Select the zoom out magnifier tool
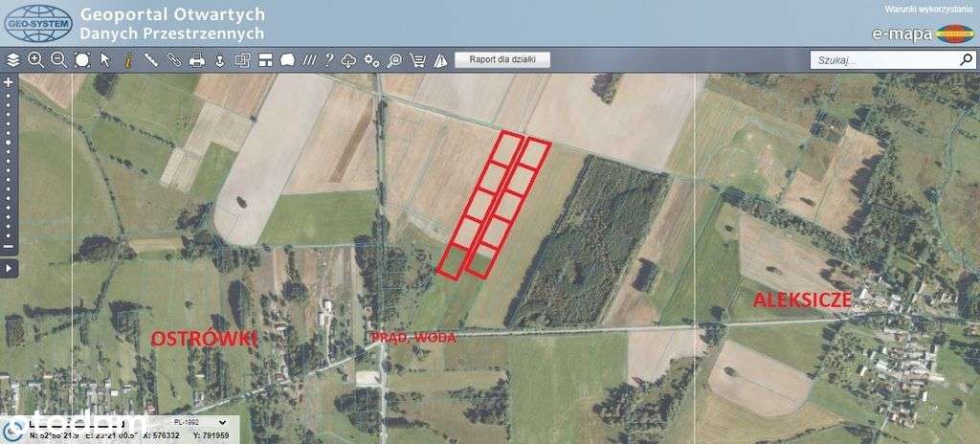The image size is (980, 444). (x=58, y=60)
